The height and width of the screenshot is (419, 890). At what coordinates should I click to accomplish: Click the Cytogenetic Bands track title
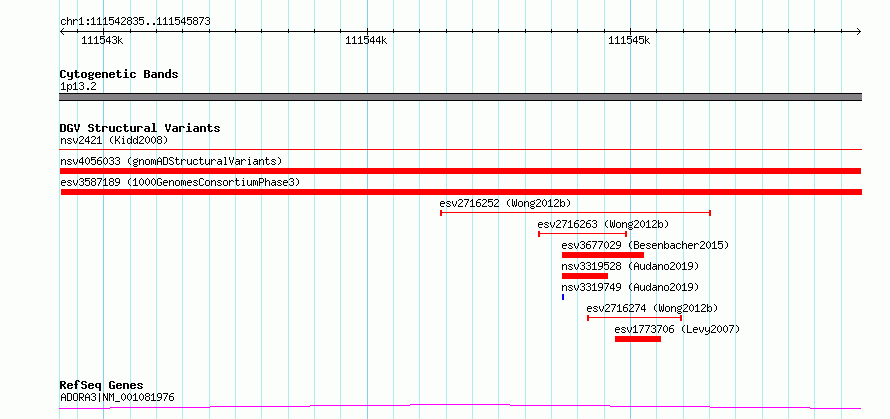pyautogui.click(x=119, y=74)
